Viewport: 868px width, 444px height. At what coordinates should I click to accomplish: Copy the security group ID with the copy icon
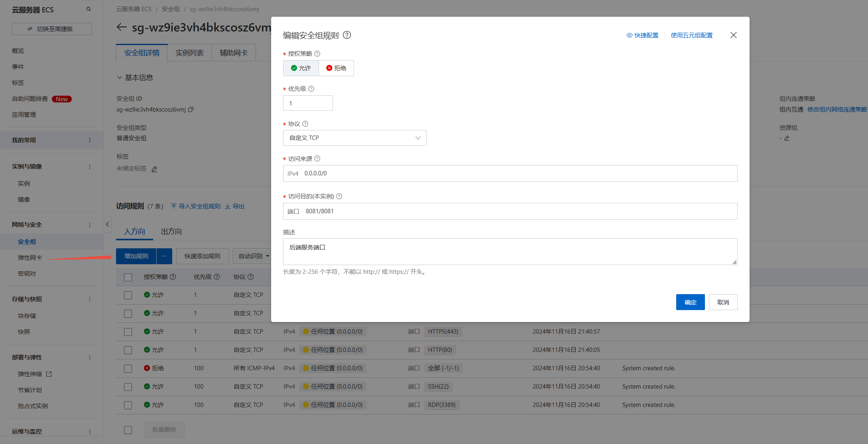[191, 109]
